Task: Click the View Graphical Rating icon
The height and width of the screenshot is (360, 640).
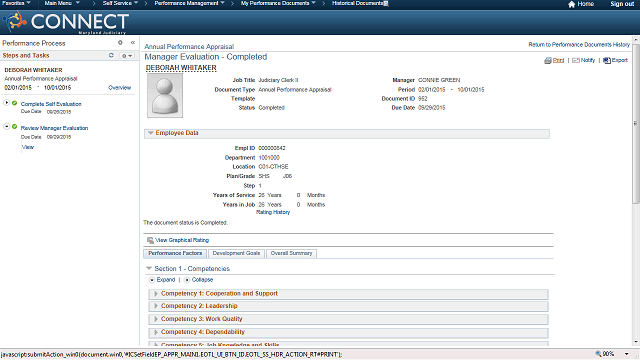Action: pyautogui.click(x=150, y=240)
